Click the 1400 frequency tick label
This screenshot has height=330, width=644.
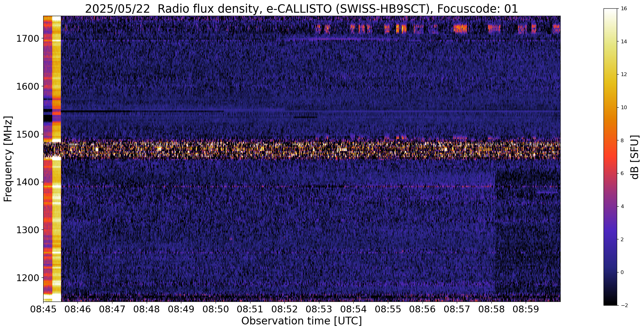27,182
